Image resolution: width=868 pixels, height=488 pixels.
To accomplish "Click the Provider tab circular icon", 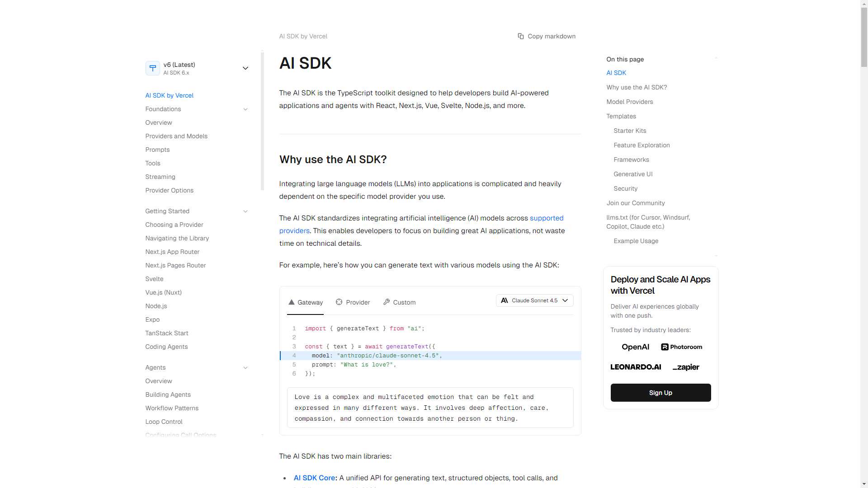I will pos(339,302).
